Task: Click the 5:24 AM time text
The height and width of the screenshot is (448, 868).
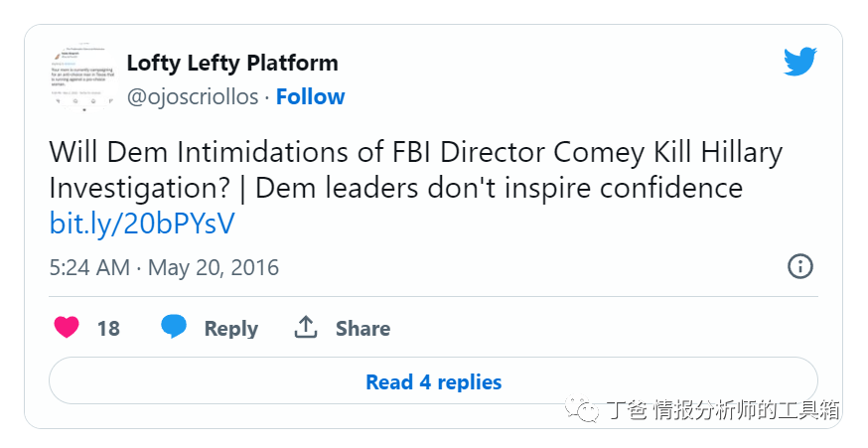Action: click(89, 267)
